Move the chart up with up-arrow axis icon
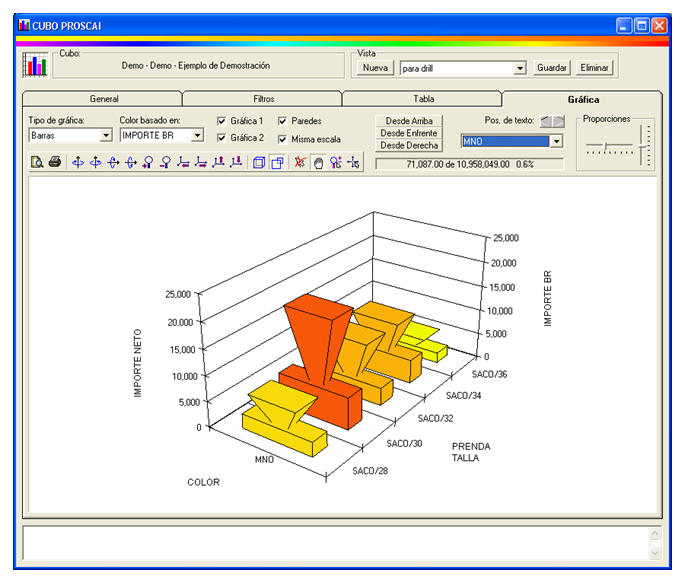This screenshot has height=580, width=681. click(218, 162)
